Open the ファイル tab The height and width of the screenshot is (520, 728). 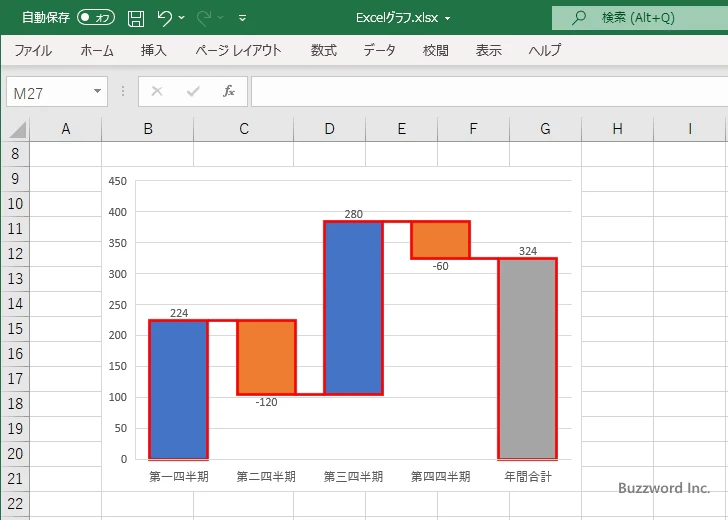[x=33, y=50]
